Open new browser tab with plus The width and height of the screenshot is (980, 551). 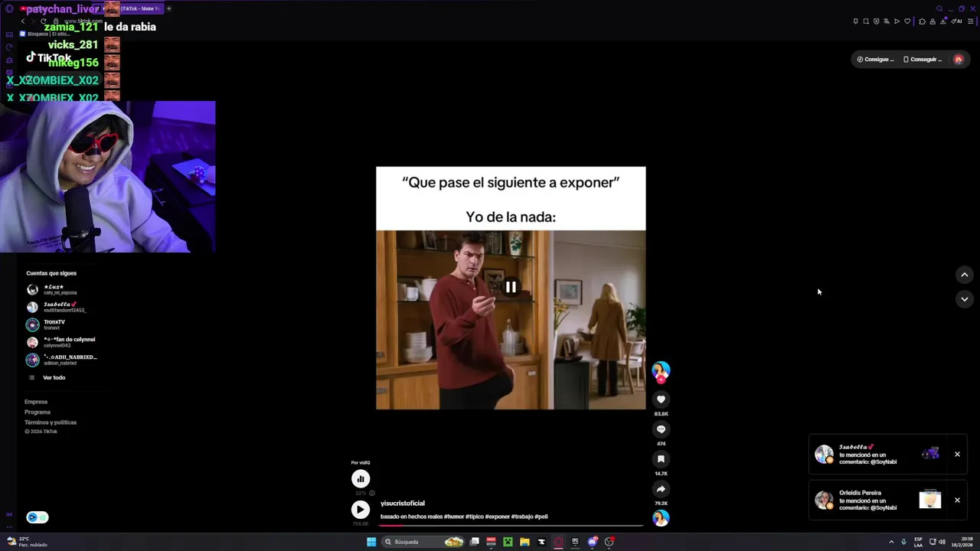pos(168,8)
